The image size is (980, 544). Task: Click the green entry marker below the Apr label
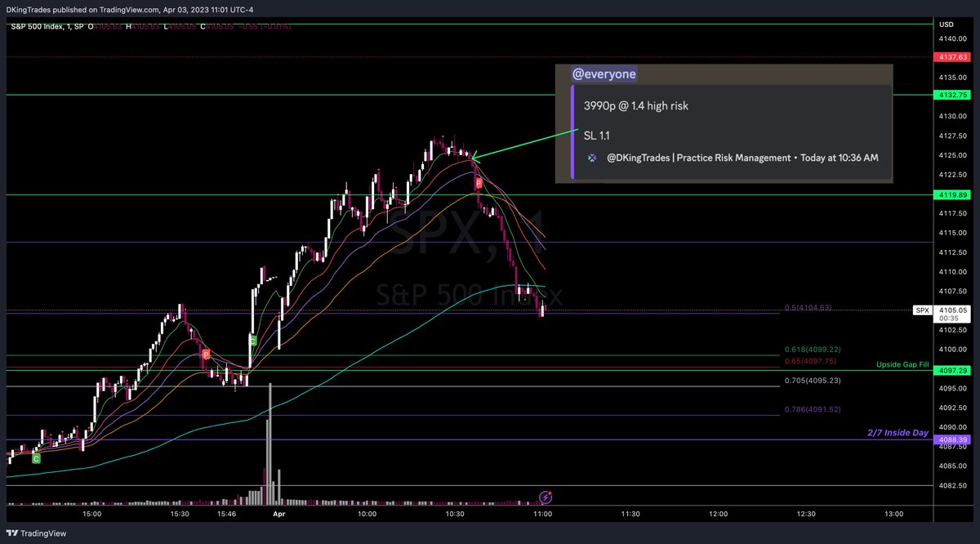pyautogui.click(x=253, y=340)
